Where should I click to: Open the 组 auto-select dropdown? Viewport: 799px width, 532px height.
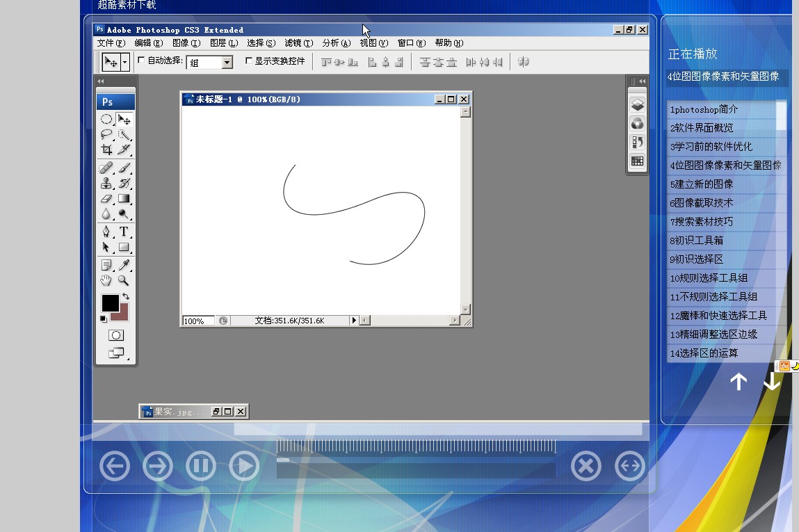(x=227, y=63)
